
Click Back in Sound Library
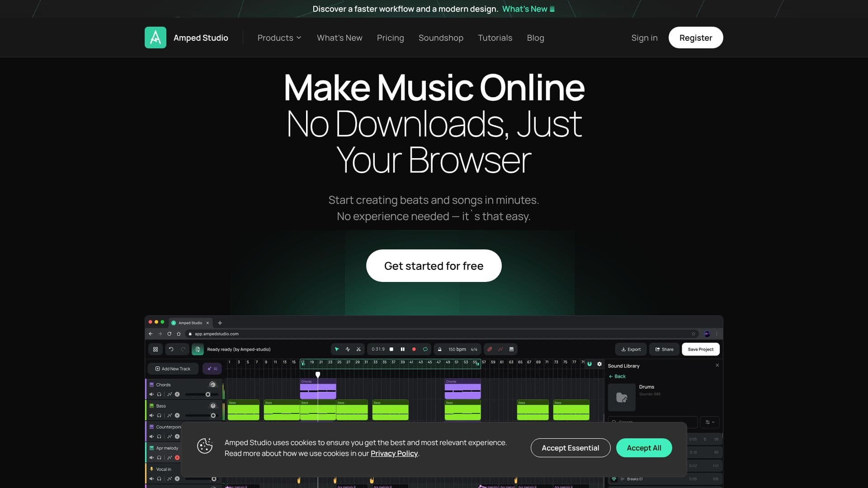click(617, 376)
